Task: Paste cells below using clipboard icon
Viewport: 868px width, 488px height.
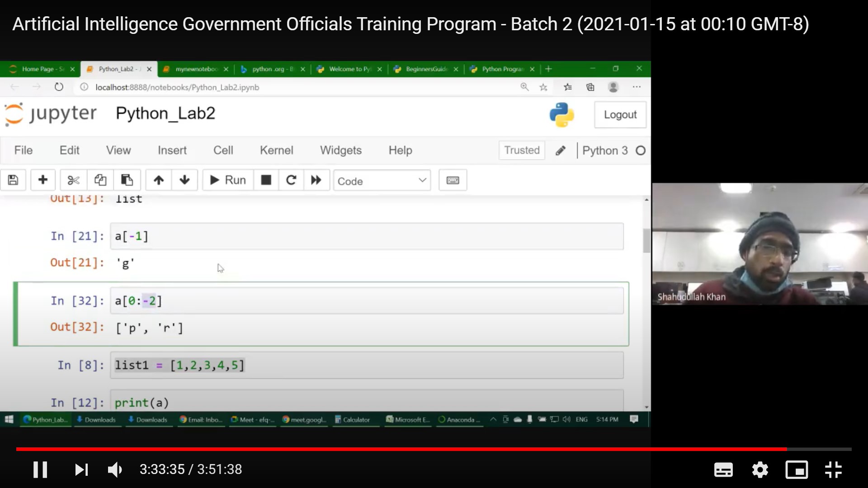Action: (x=127, y=180)
